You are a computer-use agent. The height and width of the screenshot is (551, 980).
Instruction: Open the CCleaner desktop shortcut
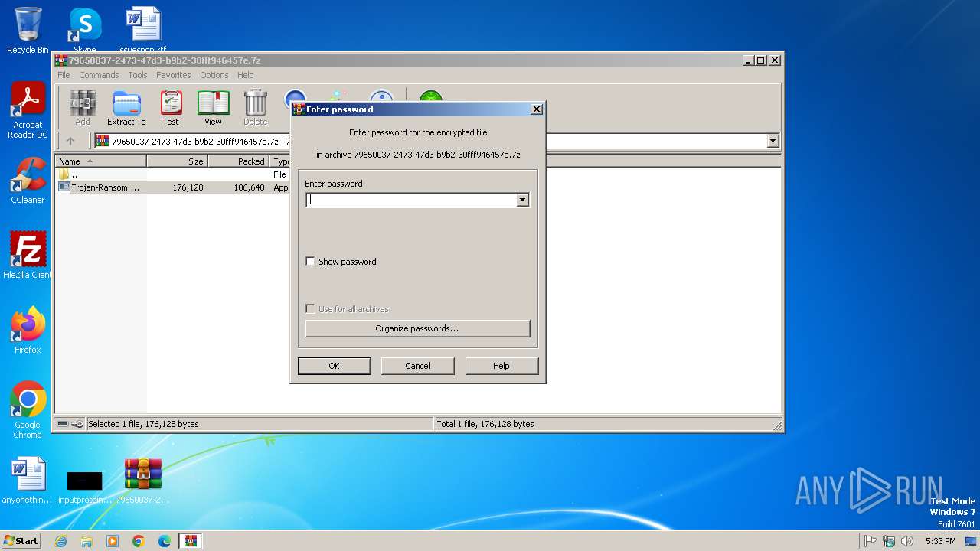tap(28, 181)
